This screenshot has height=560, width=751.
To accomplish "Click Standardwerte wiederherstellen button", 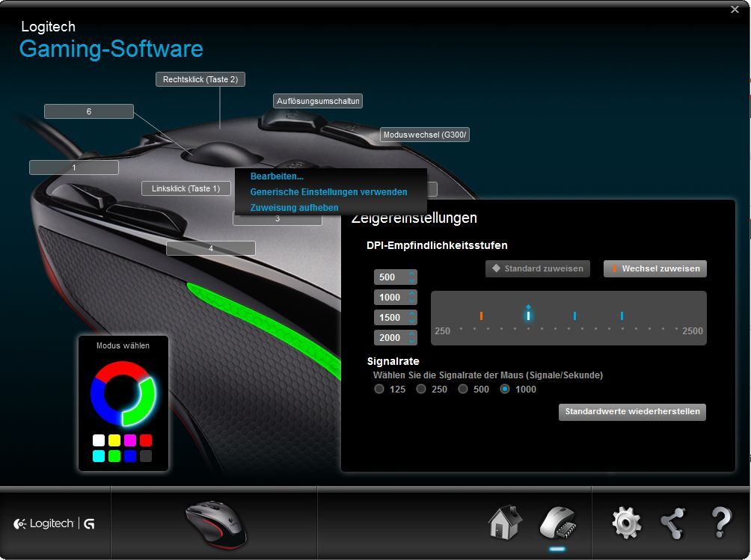I will [632, 412].
